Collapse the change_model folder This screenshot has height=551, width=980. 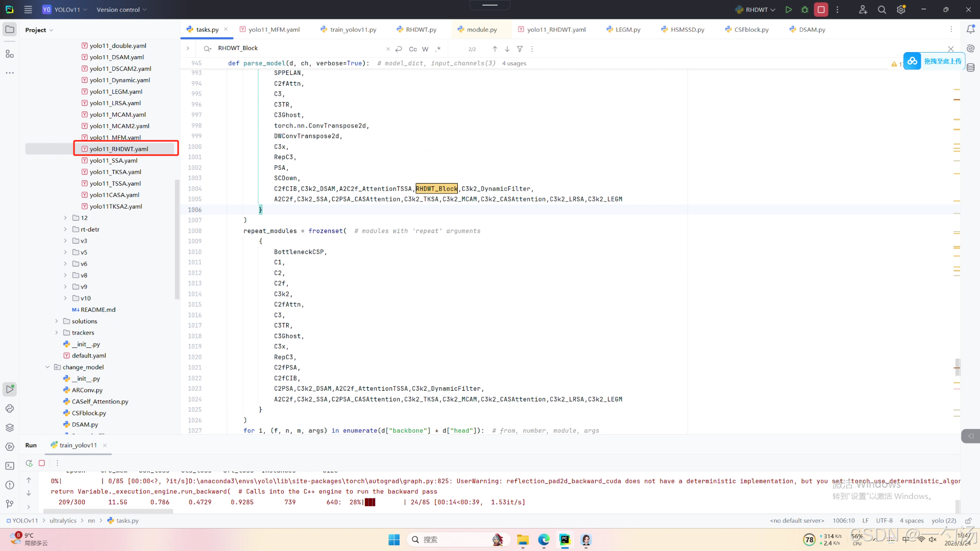pos(47,367)
